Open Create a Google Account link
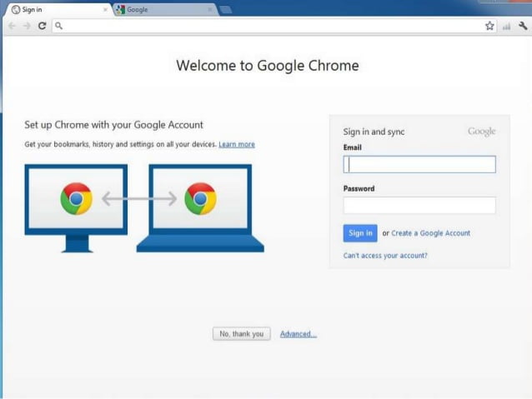 point(430,233)
